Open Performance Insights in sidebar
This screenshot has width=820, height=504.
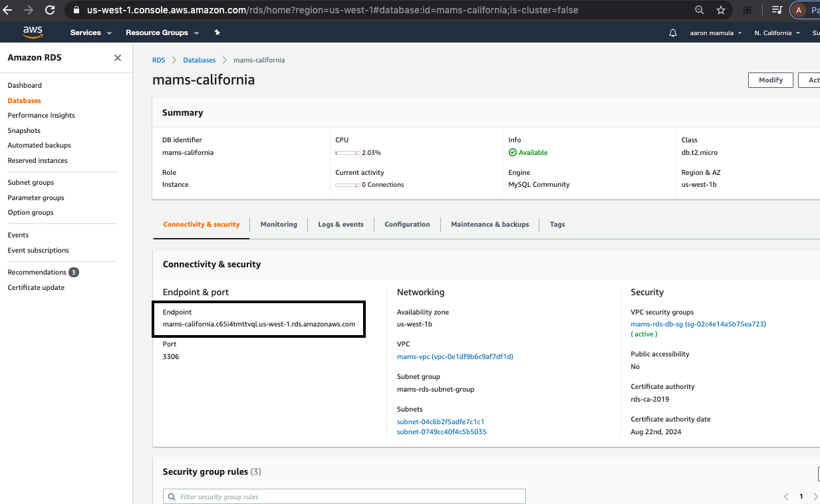pos(41,115)
